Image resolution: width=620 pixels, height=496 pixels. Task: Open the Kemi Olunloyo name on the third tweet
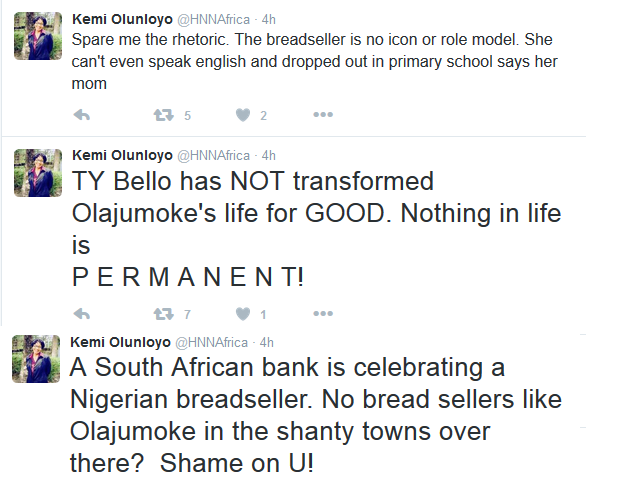122,342
